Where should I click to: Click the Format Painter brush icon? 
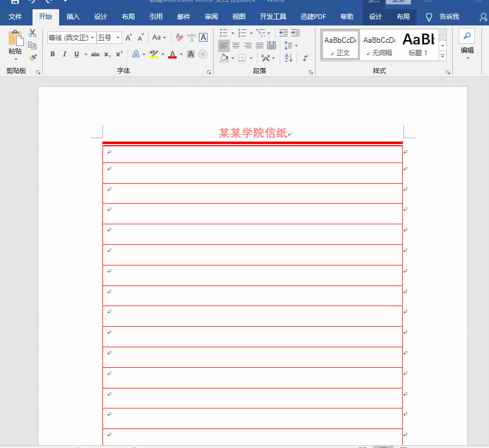tap(33, 57)
